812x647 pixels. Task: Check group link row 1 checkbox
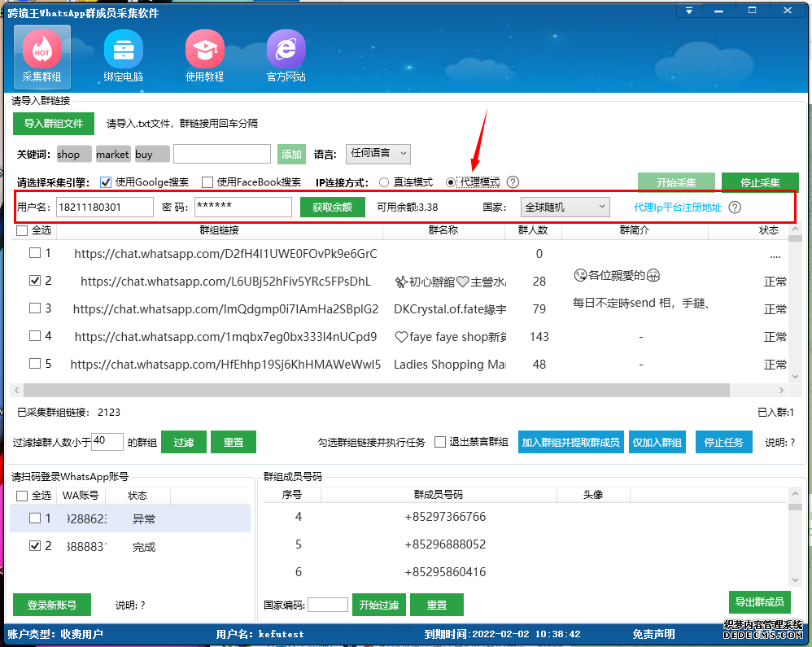[x=35, y=253]
